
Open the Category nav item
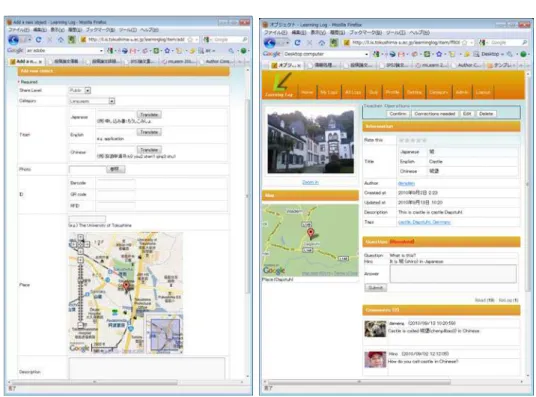[438, 92]
